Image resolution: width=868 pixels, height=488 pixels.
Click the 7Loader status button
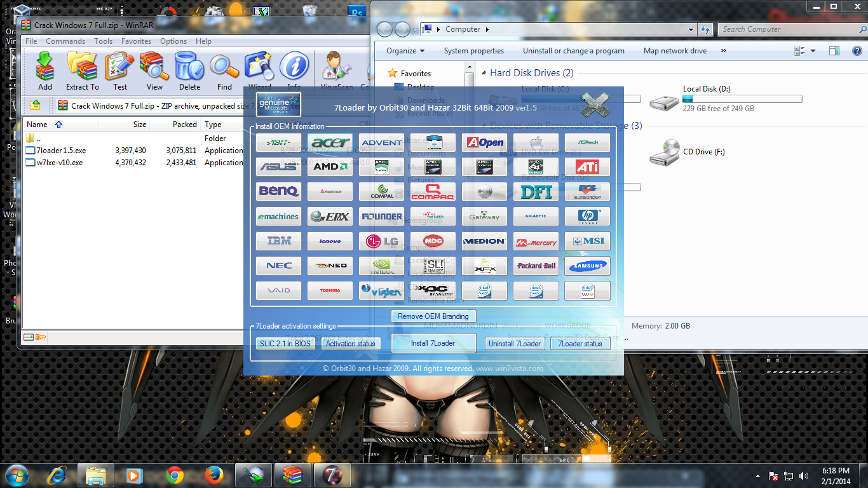click(580, 344)
